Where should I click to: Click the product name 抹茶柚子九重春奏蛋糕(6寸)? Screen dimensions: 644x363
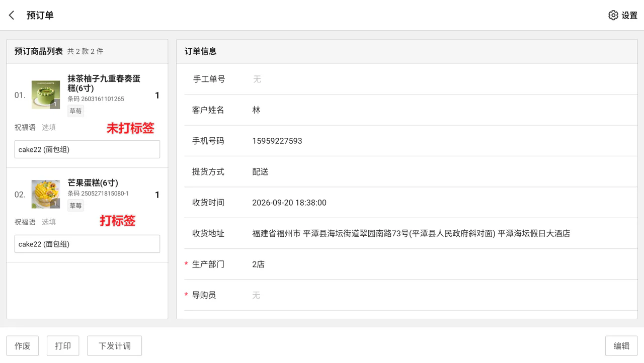coord(104,83)
